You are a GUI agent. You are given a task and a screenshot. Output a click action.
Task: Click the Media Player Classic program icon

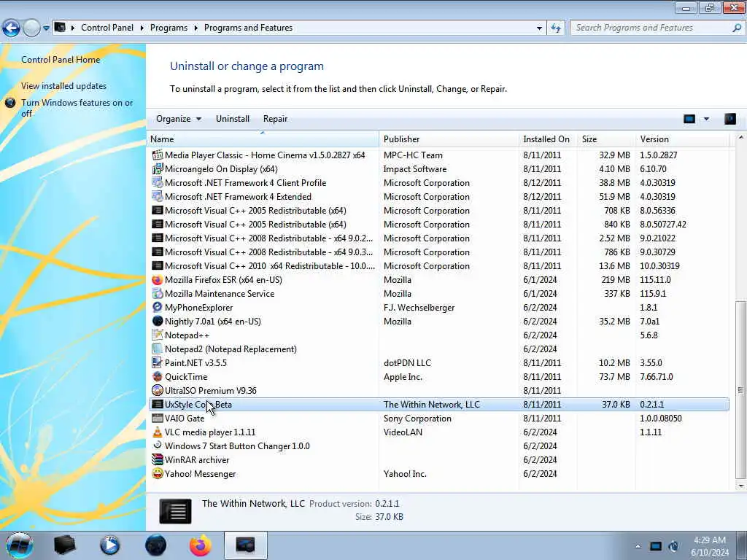pos(158,155)
